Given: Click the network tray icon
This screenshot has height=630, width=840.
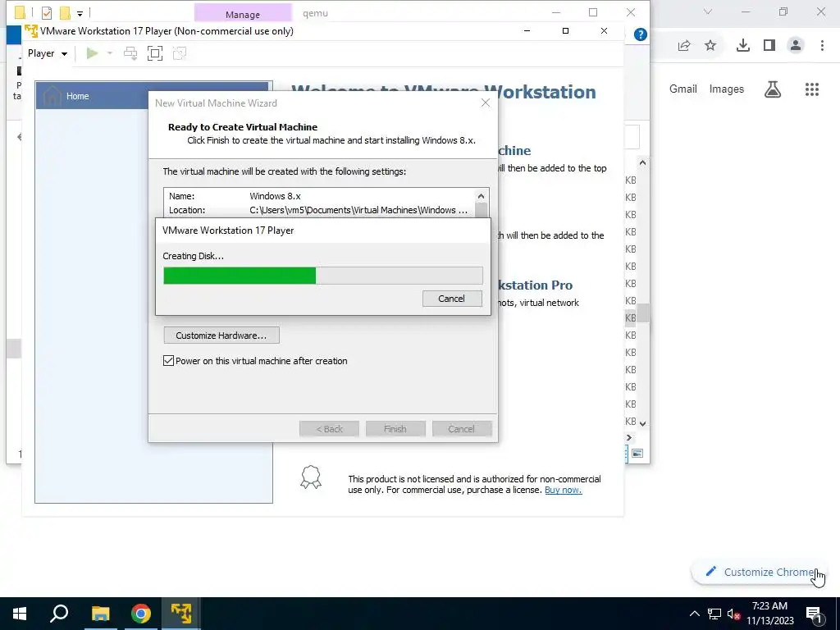Looking at the screenshot, I should pos(714,614).
